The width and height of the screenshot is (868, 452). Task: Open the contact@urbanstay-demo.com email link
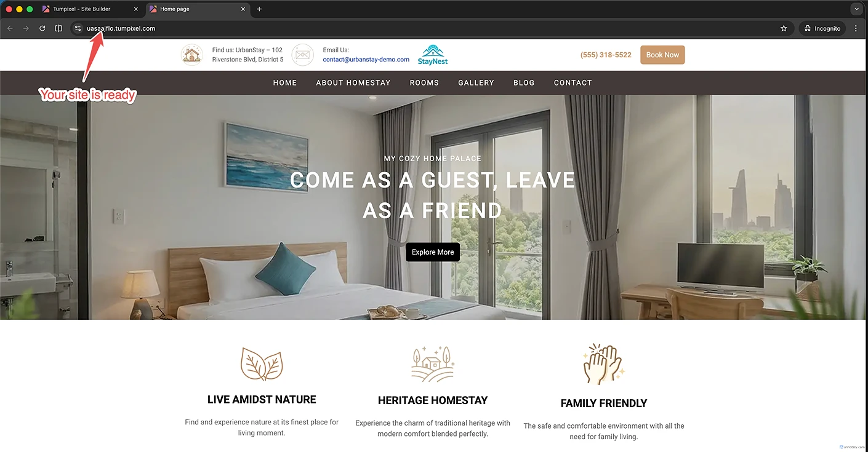point(366,60)
